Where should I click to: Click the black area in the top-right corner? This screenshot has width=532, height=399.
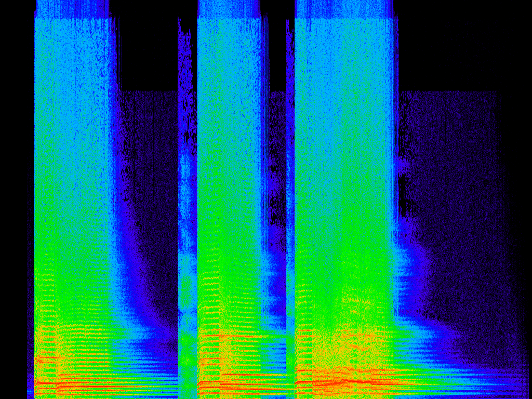point(468,42)
